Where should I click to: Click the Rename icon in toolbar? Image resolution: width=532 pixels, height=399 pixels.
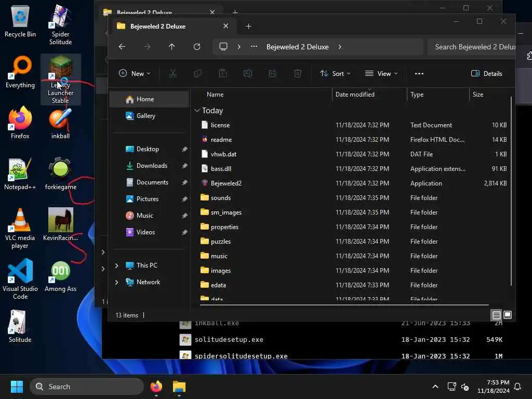pos(248,73)
